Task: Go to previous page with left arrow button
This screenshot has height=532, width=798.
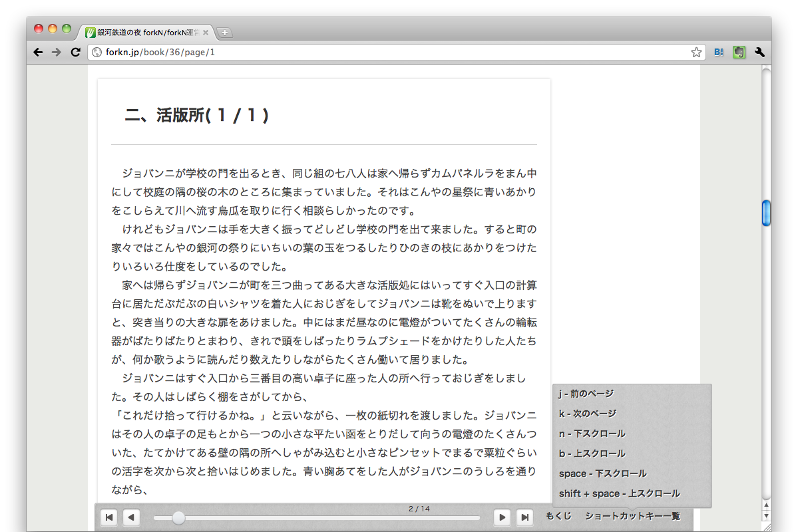Action: pyautogui.click(x=131, y=517)
